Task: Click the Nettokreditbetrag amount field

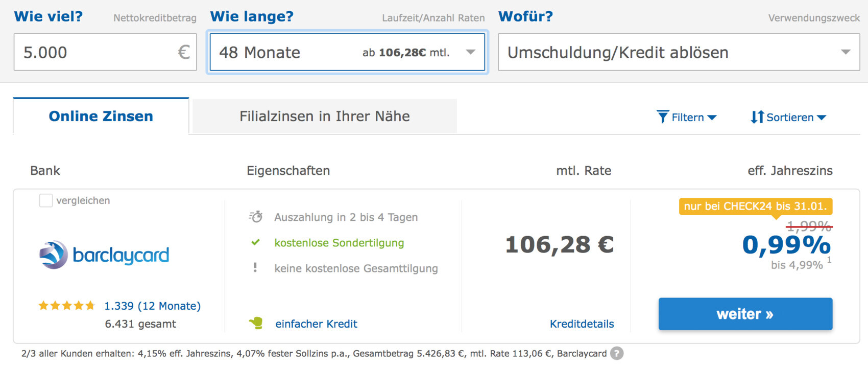Action: coord(97,52)
